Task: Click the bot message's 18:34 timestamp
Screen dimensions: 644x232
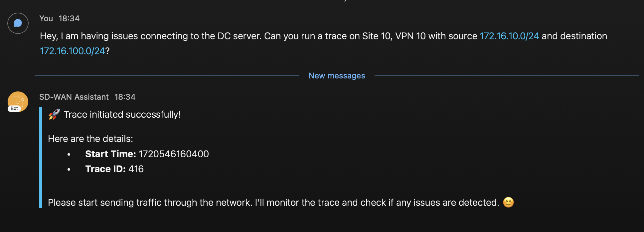Action: pos(125,97)
